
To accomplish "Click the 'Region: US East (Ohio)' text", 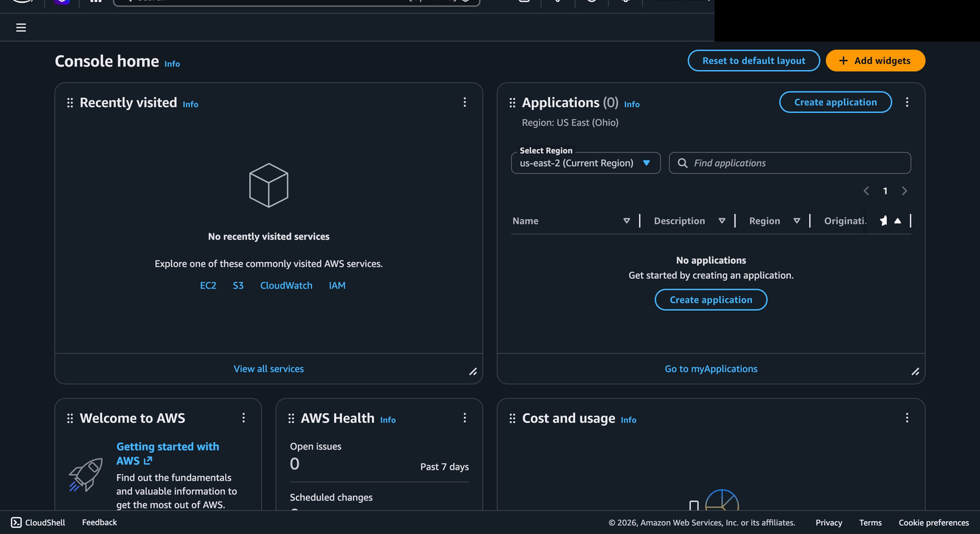I will click(x=570, y=123).
